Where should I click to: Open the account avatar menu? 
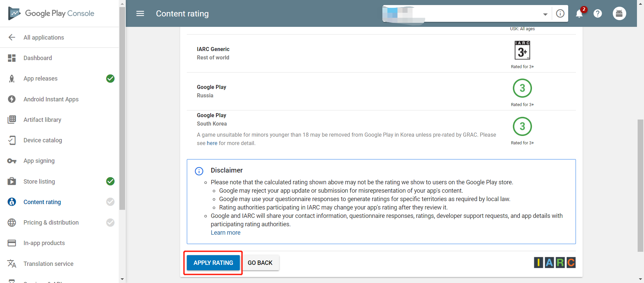619,13
